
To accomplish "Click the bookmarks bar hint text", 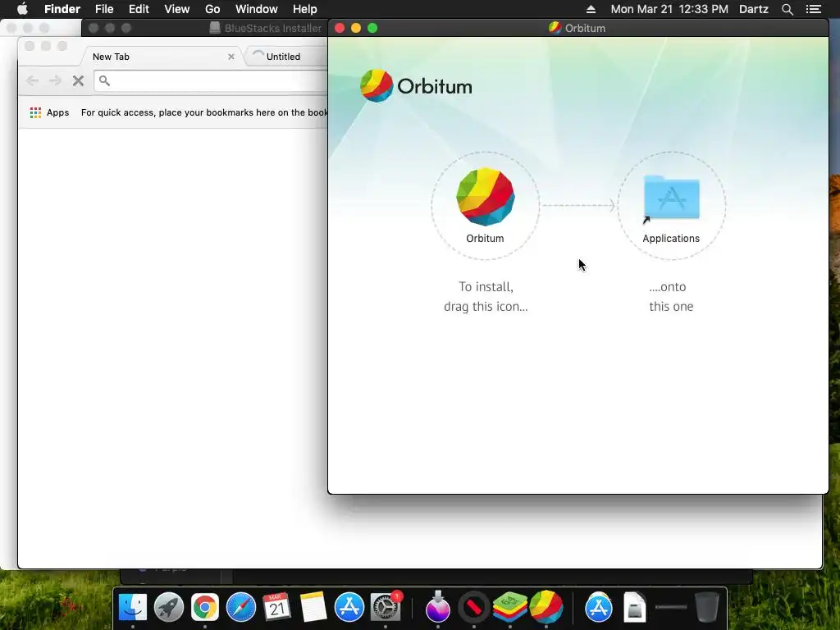I will 204,112.
